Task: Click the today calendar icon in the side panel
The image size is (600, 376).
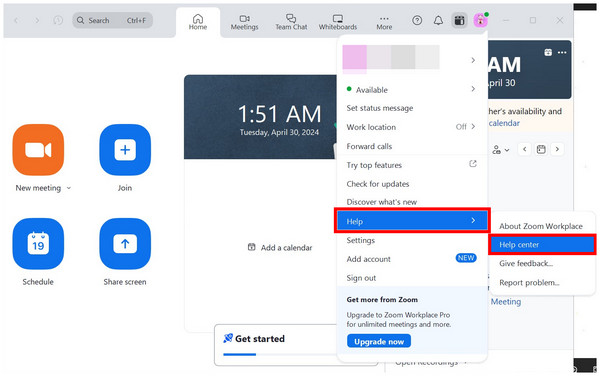Action: 541,149
